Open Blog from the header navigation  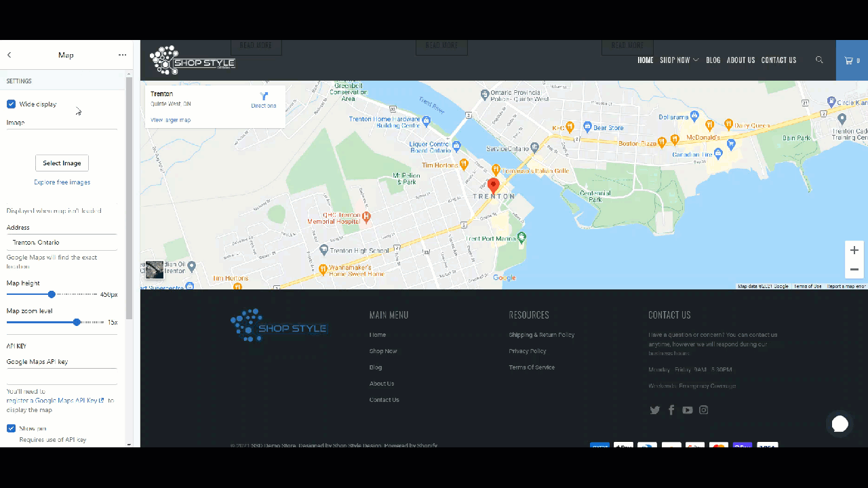click(x=713, y=60)
